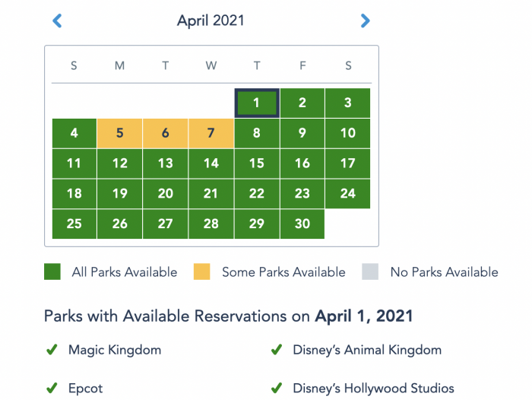The image size is (532, 400).
Task: Choose Saturday April 24
Action: [x=348, y=194]
